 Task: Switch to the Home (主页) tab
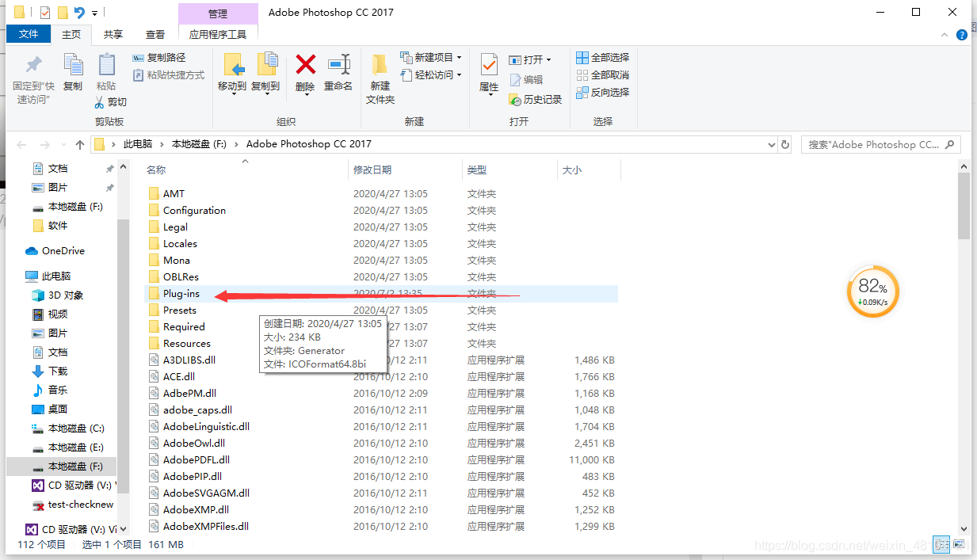pos(71,34)
